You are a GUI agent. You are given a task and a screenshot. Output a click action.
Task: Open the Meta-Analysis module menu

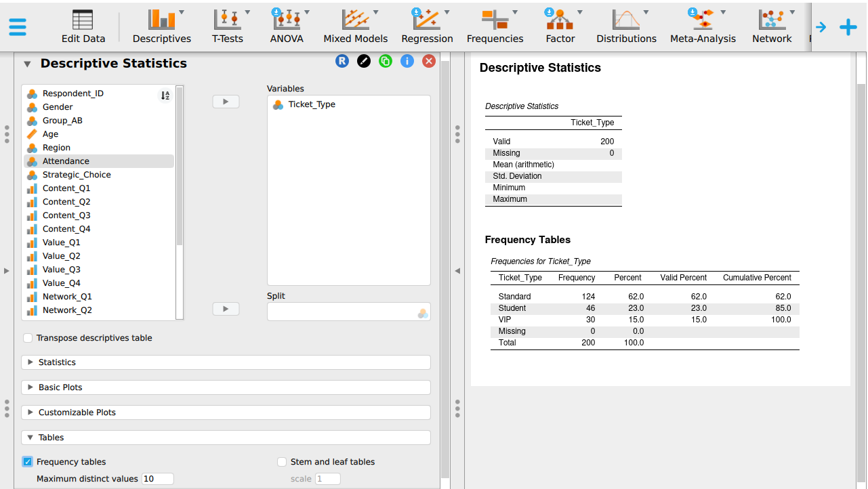click(x=703, y=27)
